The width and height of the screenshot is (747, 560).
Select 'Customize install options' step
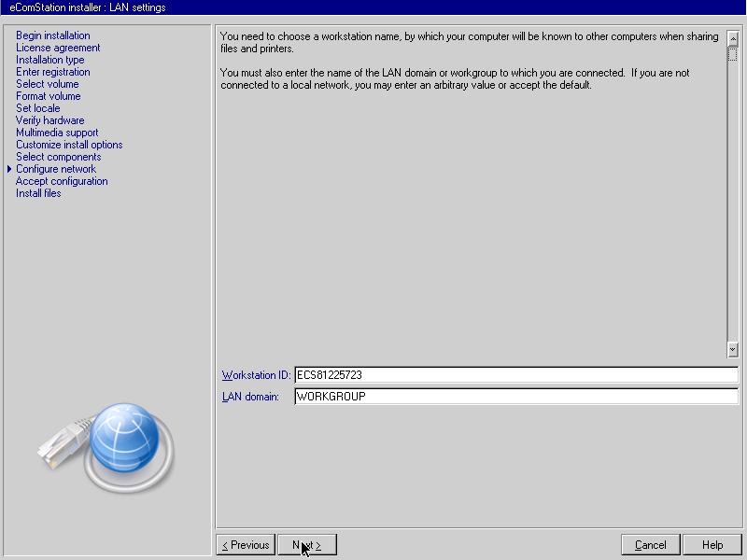69,145
